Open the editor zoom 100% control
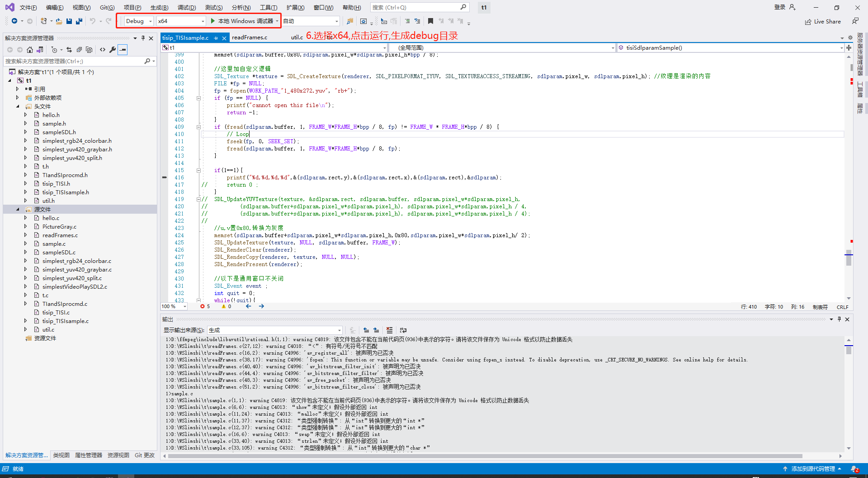Screen dimensions: 868x478 tap(174, 306)
